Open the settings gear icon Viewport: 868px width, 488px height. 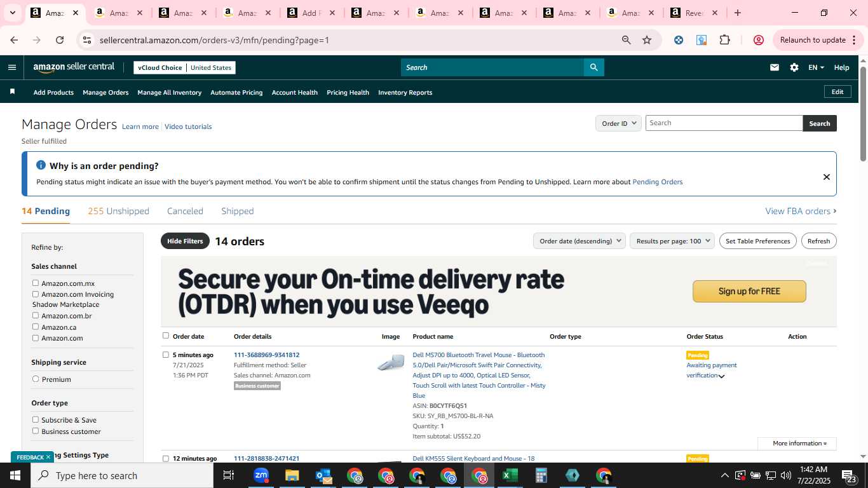click(x=794, y=67)
